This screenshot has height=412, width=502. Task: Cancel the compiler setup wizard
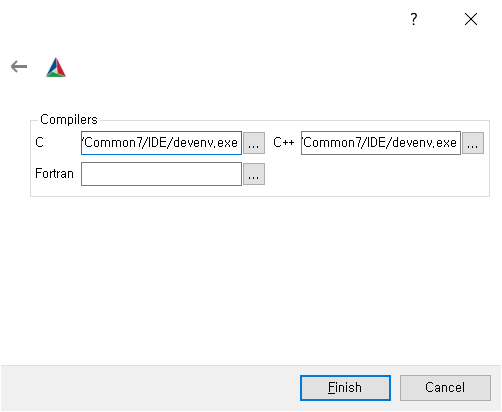point(445,388)
